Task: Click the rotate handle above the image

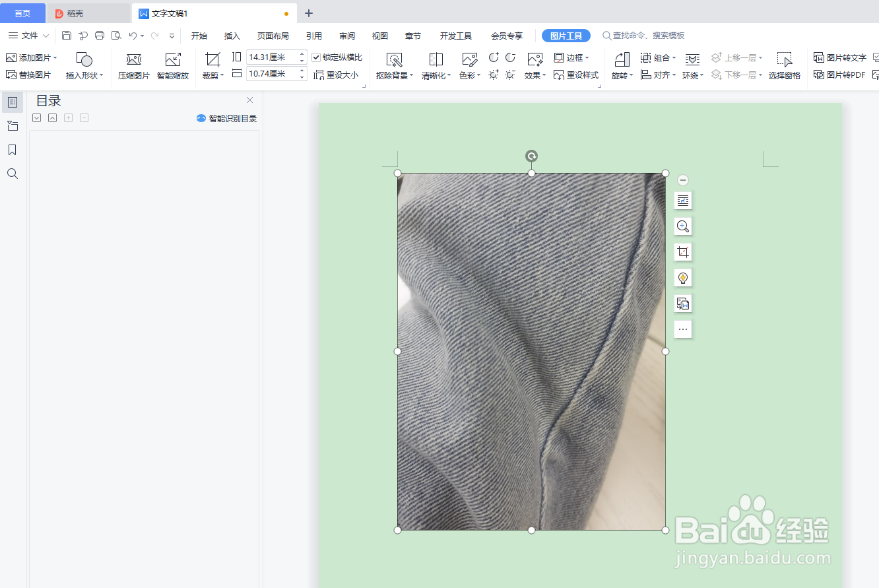Action: coord(531,156)
